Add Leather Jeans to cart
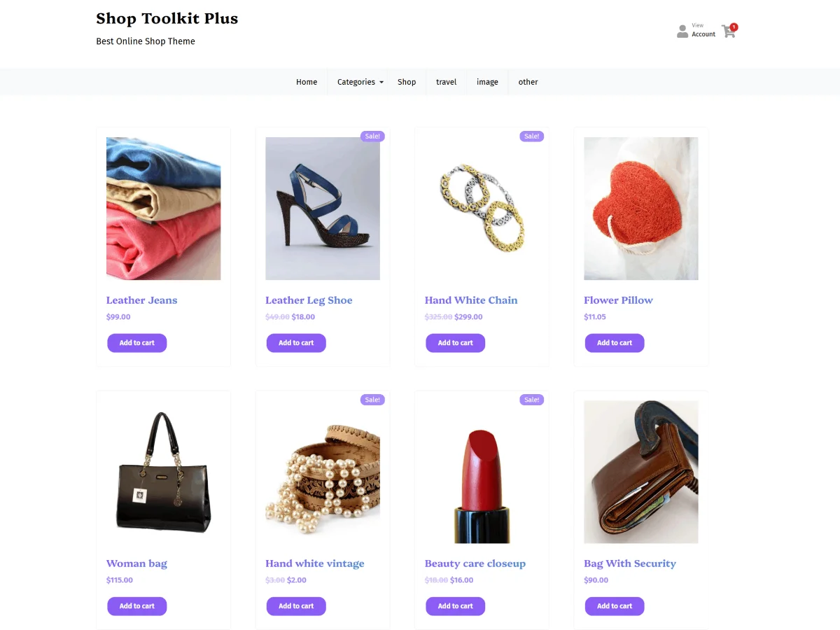The width and height of the screenshot is (840, 630). click(136, 343)
